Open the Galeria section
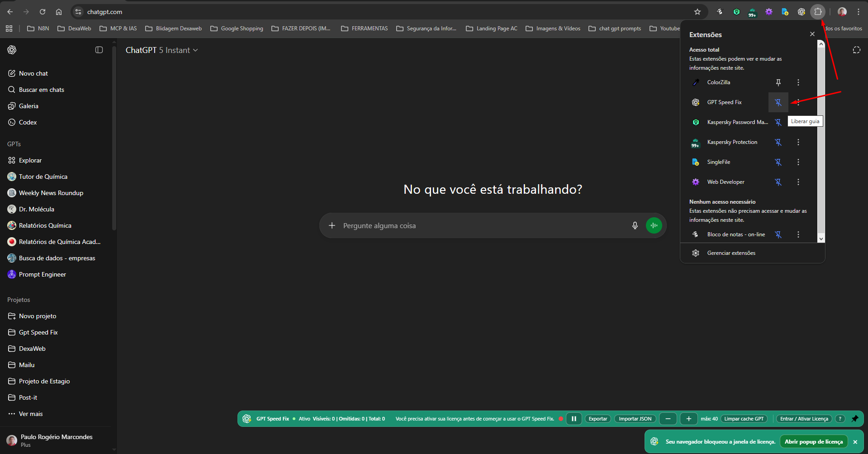The width and height of the screenshot is (868, 454). [28, 105]
